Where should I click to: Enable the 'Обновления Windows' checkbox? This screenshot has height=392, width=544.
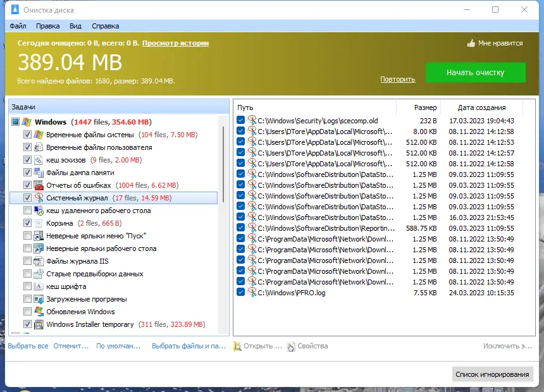click(27, 312)
